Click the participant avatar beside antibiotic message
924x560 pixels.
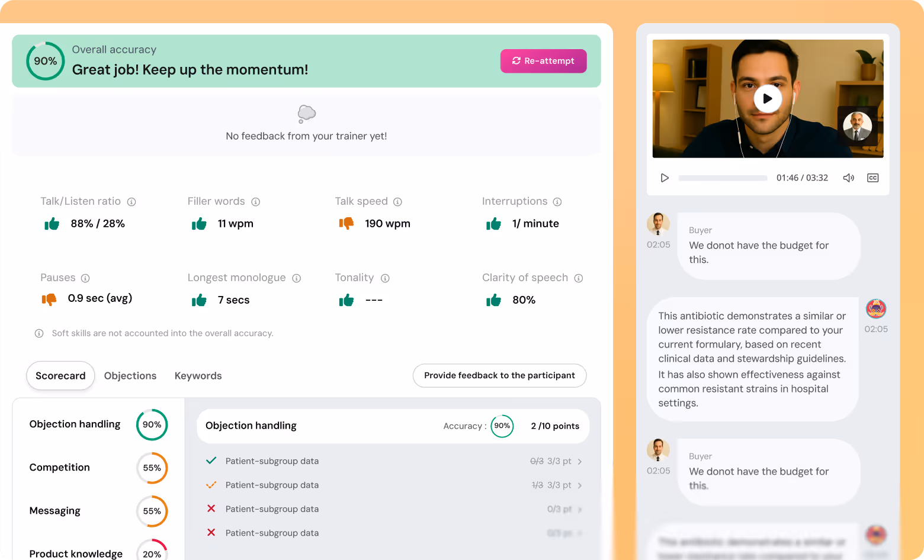pos(876,308)
